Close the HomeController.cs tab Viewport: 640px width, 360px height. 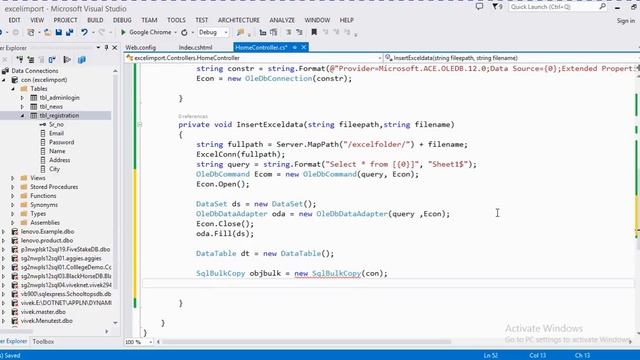coord(304,47)
